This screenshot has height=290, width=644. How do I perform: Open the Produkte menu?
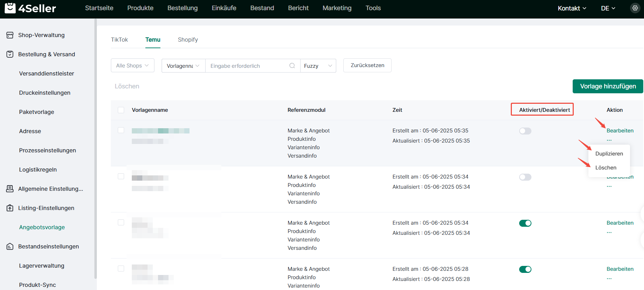tap(140, 8)
